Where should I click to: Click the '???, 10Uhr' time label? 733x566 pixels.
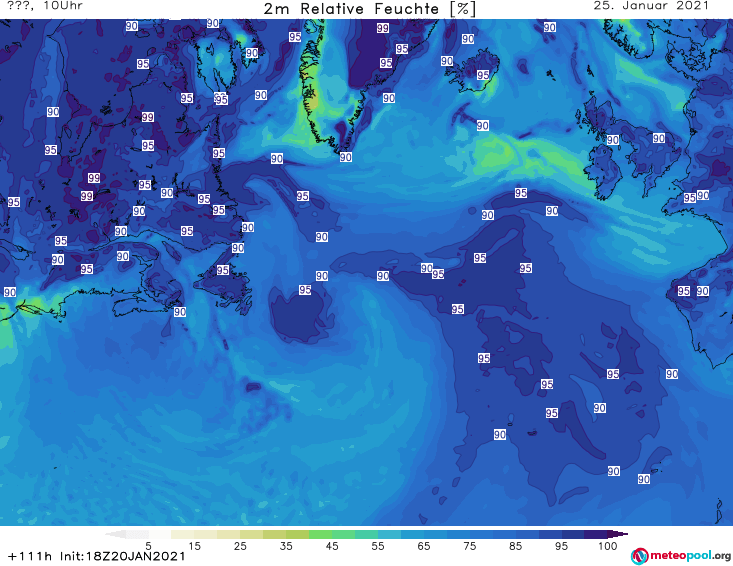tap(45, 6)
